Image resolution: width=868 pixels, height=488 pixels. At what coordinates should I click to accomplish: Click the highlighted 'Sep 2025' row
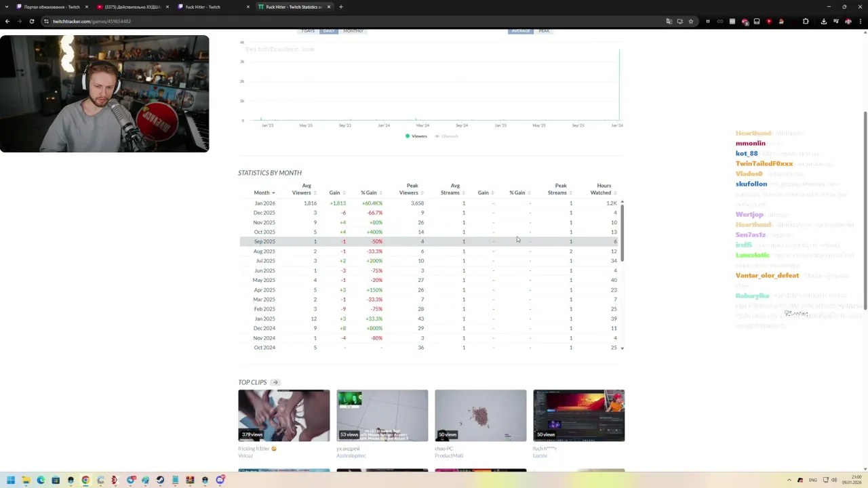tap(430, 241)
